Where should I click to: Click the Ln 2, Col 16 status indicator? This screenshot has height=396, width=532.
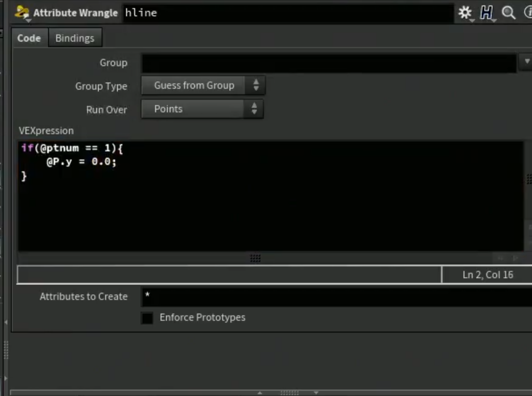[488, 275]
